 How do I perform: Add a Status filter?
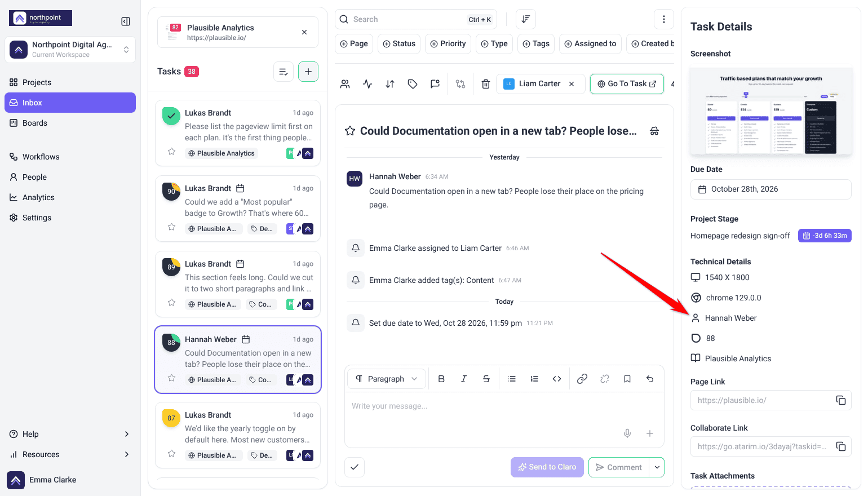399,44
